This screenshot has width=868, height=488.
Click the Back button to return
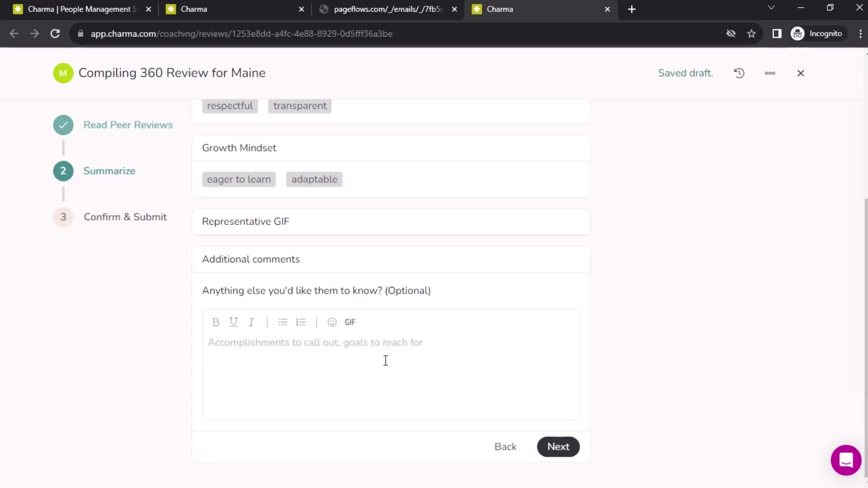pos(505,446)
